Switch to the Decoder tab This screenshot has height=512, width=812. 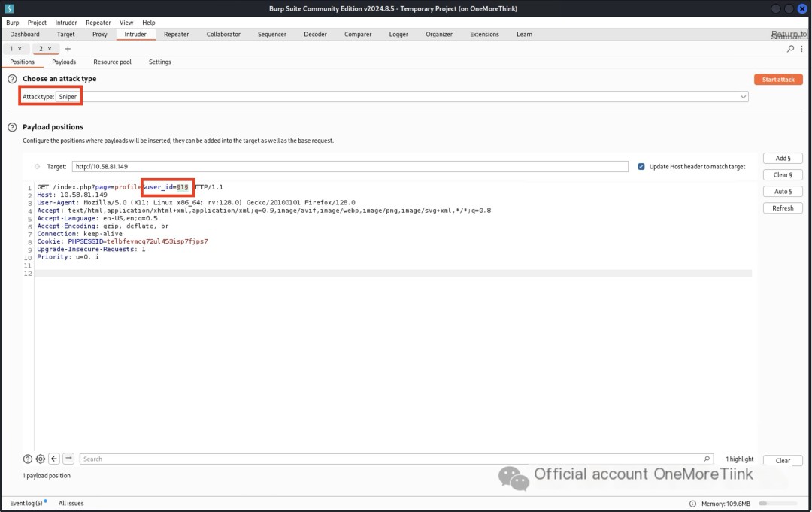pyautogui.click(x=315, y=34)
